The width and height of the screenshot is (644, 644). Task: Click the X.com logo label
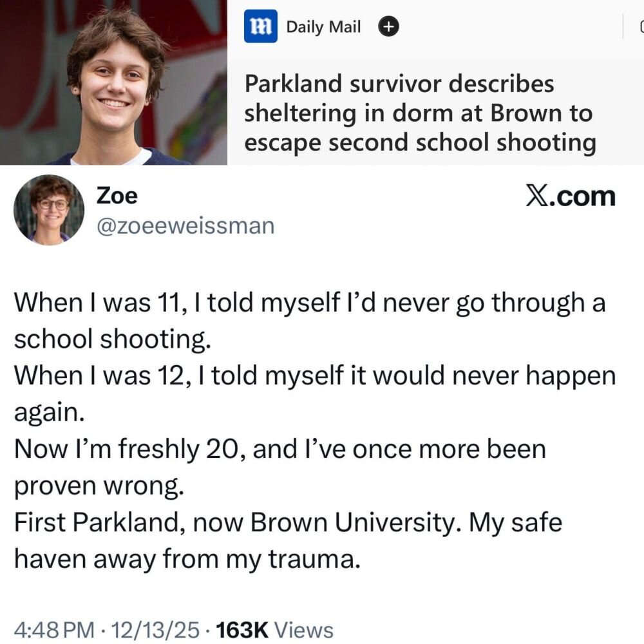coord(570,196)
